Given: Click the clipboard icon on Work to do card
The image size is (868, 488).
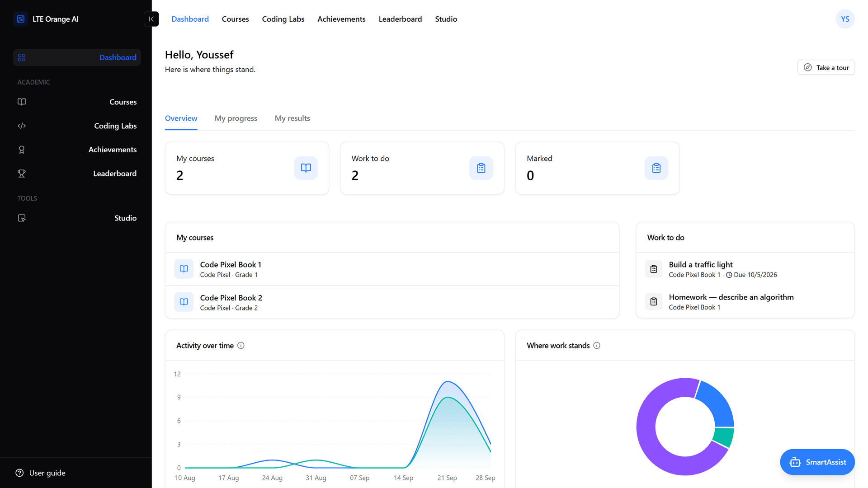Looking at the screenshot, I should 481,168.
